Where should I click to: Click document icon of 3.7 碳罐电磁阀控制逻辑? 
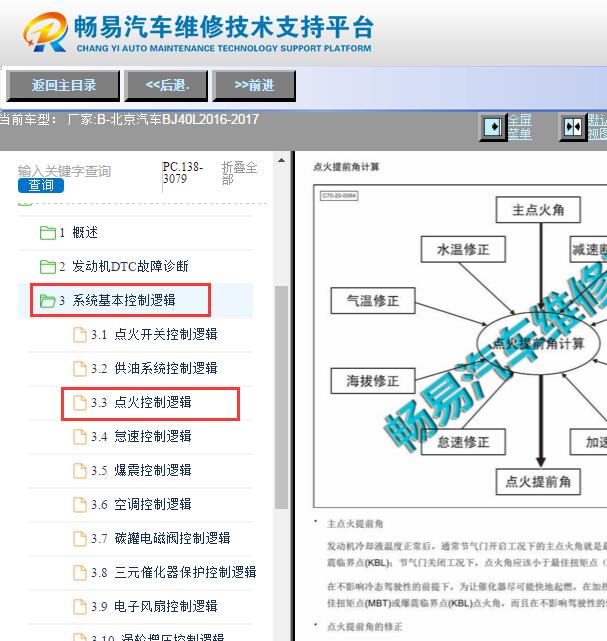[80, 538]
